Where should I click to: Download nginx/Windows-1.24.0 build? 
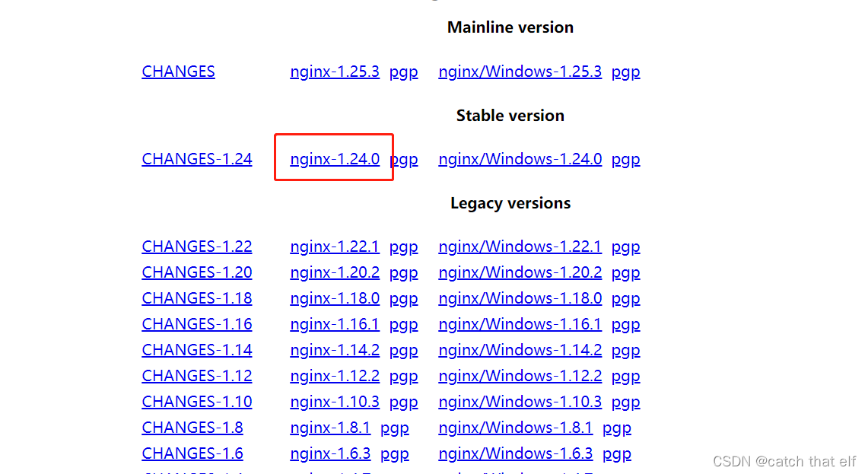(520, 158)
